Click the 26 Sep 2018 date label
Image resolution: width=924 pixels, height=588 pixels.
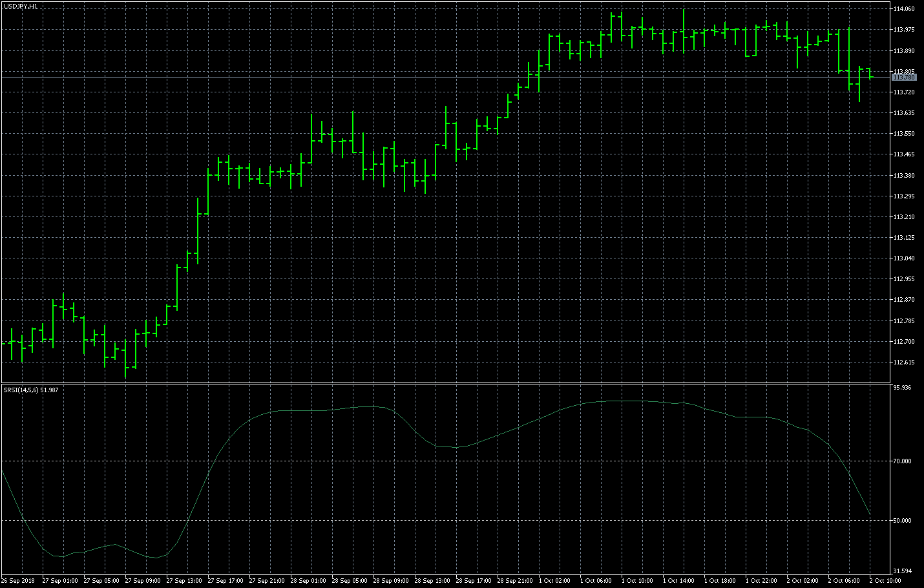point(18,581)
